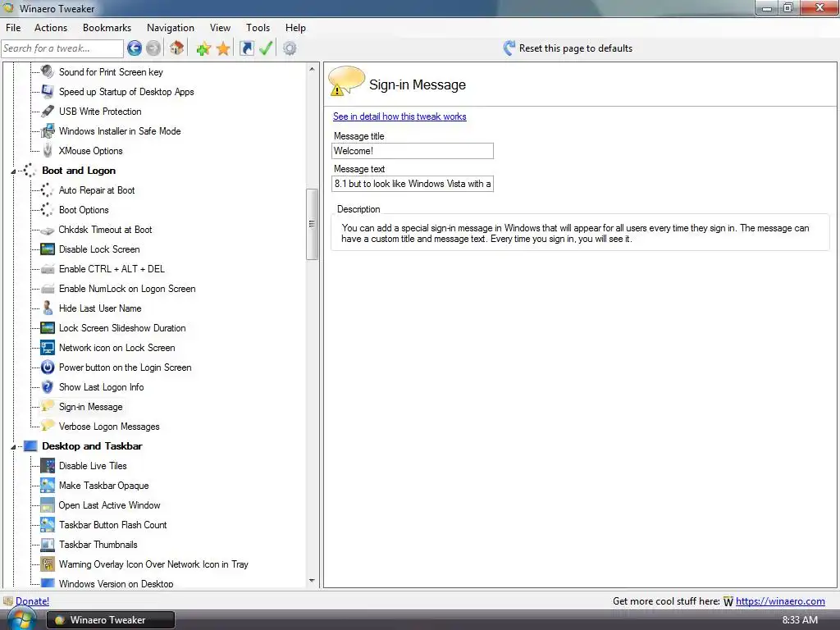
Task: Select Enable NumLock on Logon Screen item
Action: [127, 289]
